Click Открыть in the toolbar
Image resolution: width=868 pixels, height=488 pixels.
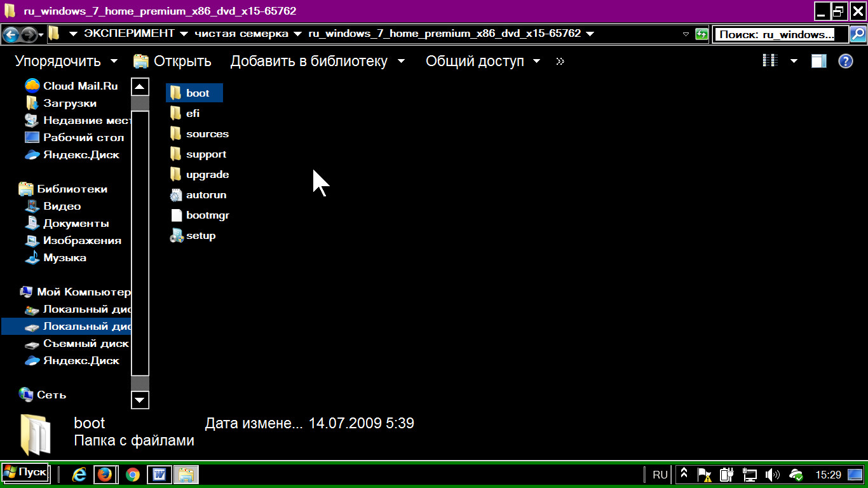pos(172,61)
